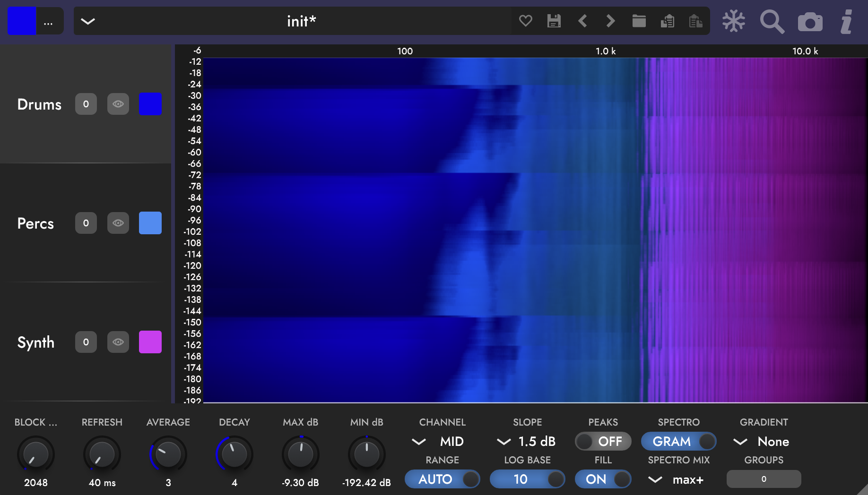The height and width of the screenshot is (495, 868).
Task: Disable the FILL option
Action: [603, 479]
